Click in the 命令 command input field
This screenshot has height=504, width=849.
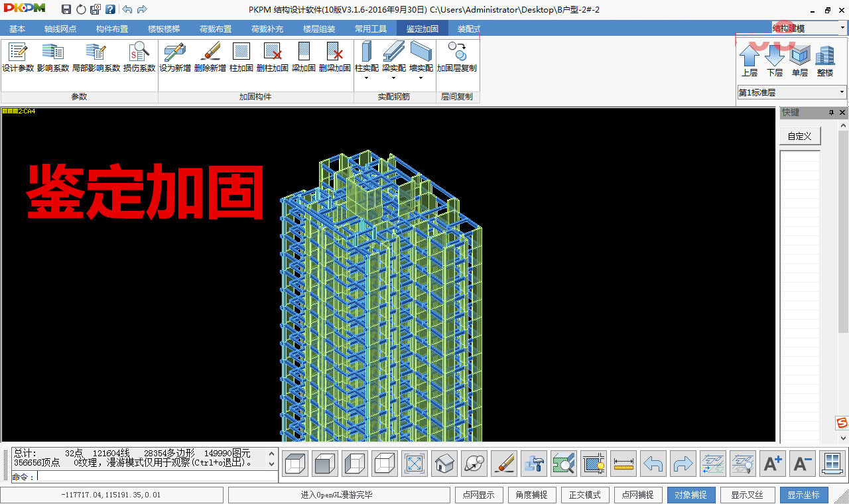(157, 476)
